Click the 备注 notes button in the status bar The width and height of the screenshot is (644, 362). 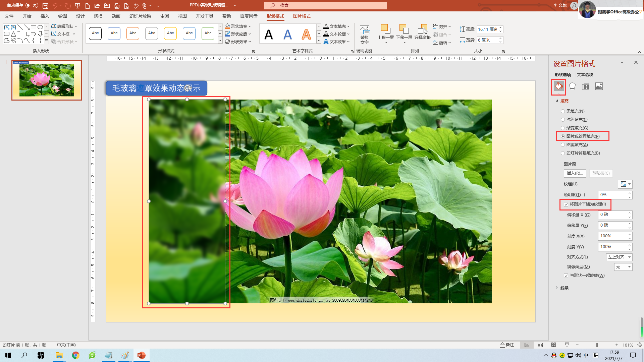(507, 345)
